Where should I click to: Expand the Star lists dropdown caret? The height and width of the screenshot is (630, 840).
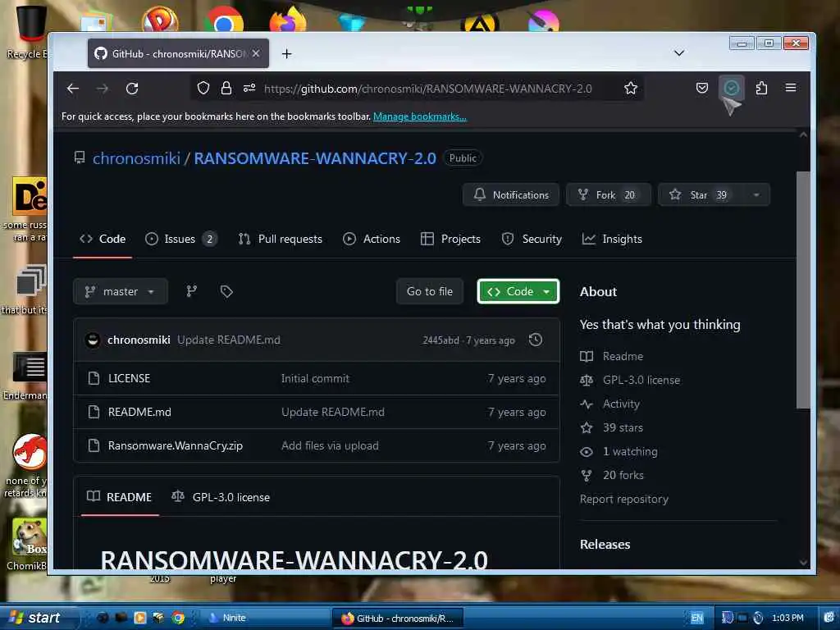(756, 195)
